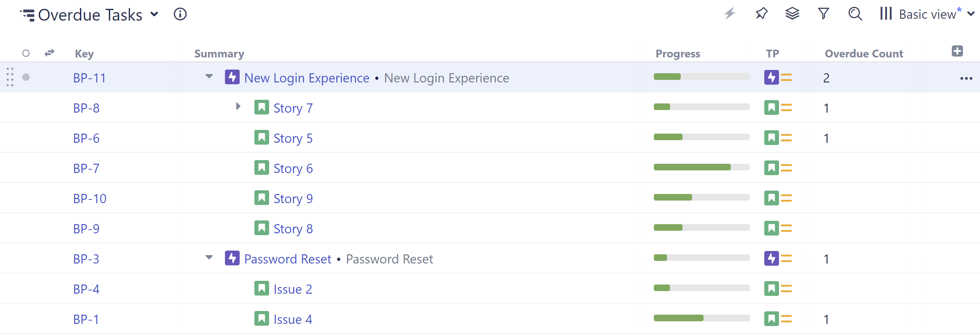Expand Story 7 children
This screenshot has width=980, height=336.
[x=238, y=106]
